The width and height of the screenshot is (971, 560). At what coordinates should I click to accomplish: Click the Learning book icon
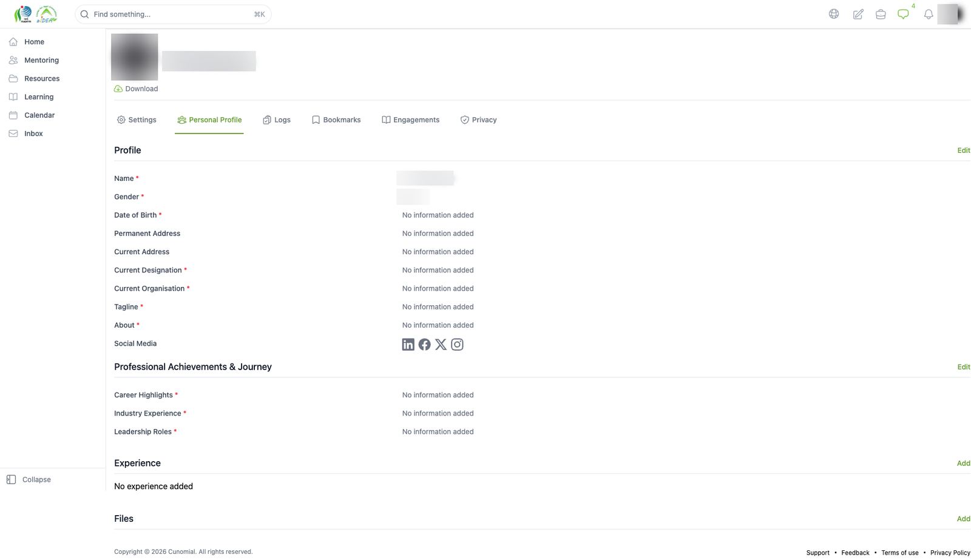[13, 96]
